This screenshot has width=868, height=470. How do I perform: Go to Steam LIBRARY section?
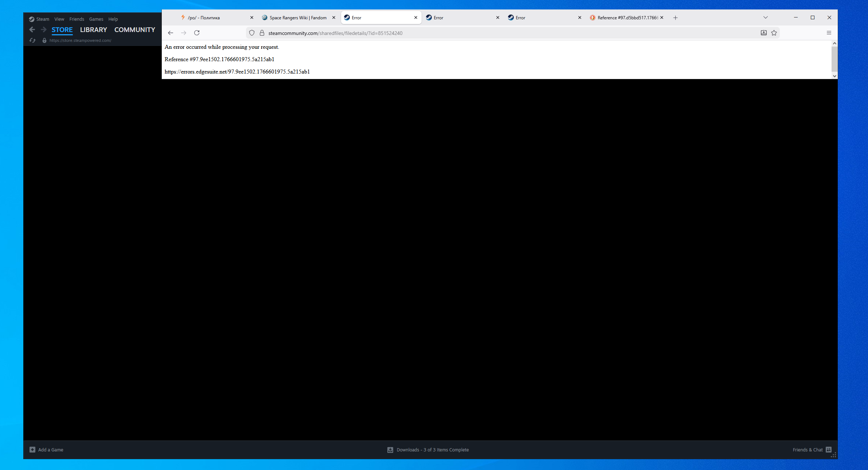tap(93, 30)
